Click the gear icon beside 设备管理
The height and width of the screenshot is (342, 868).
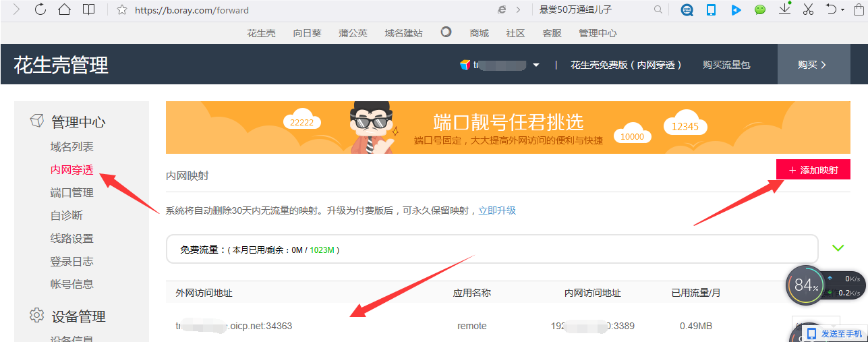tap(37, 315)
